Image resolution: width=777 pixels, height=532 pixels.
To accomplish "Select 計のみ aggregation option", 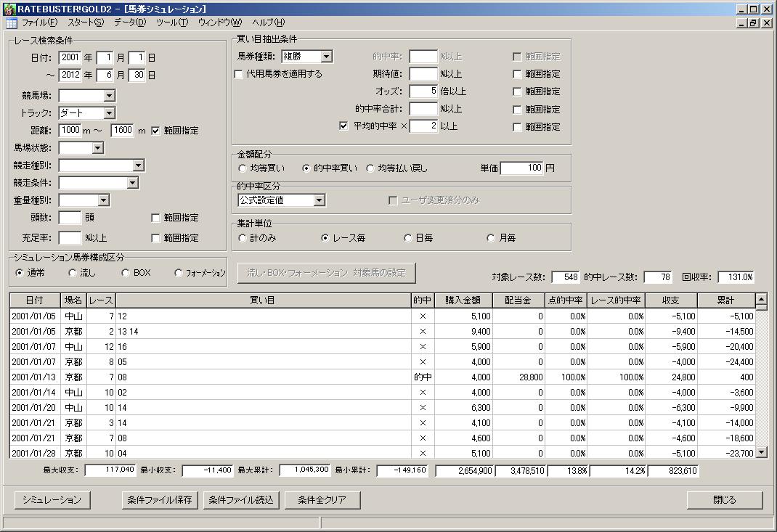I will point(243,238).
